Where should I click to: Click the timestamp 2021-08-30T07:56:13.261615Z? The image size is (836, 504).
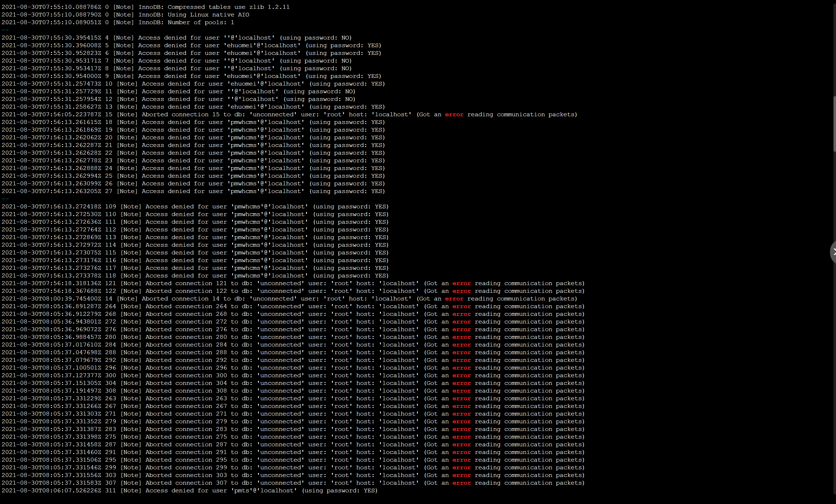point(51,122)
